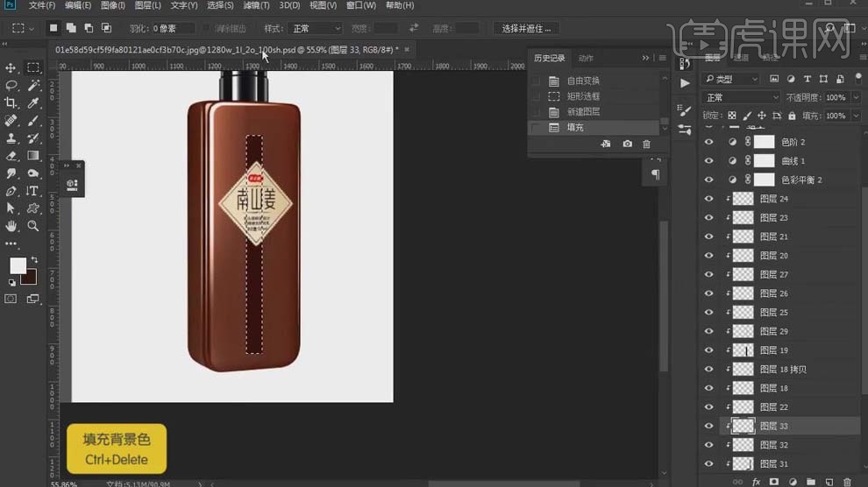868x487 pixels.
Task: Select the Gradient tool
Action: 33,156
